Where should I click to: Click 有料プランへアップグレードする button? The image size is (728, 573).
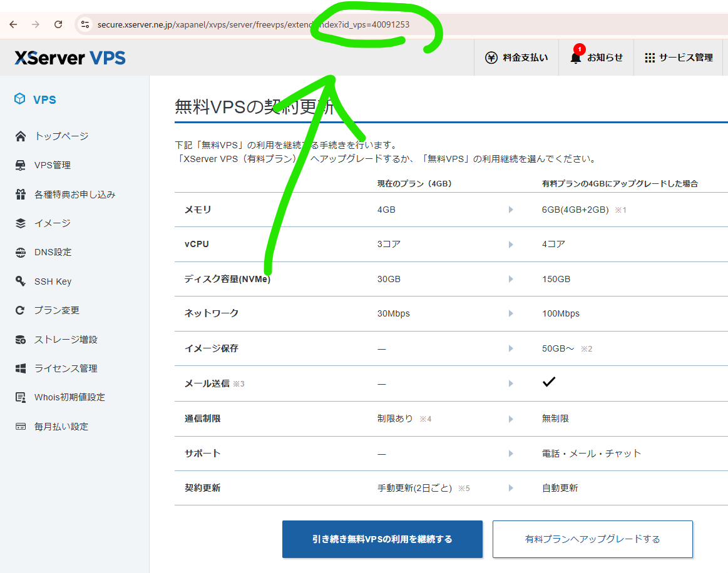(x=592, y=539)
